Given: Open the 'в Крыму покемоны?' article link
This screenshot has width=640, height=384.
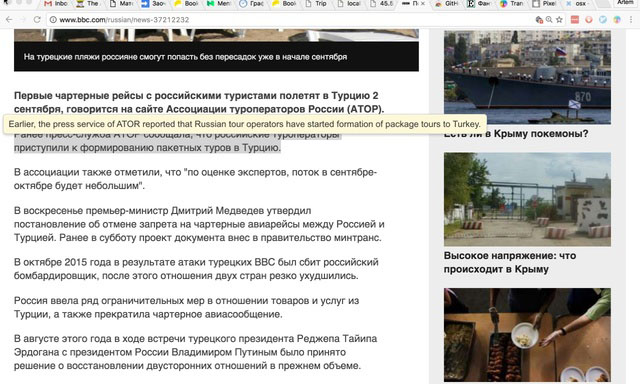Looking at the screenshot, I should 516,134.
